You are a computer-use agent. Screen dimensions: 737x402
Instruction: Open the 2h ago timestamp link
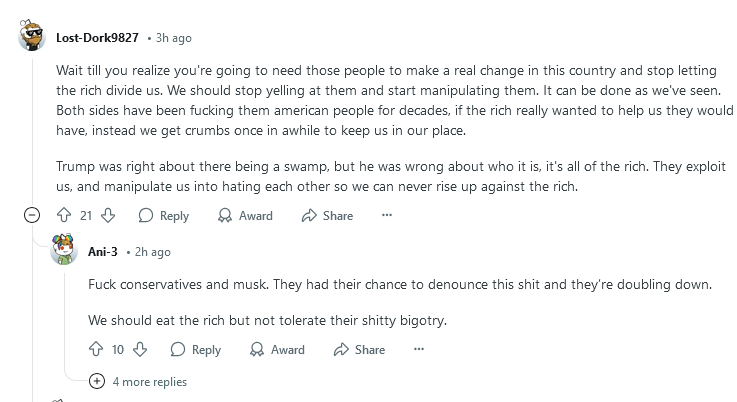point(153,252)
